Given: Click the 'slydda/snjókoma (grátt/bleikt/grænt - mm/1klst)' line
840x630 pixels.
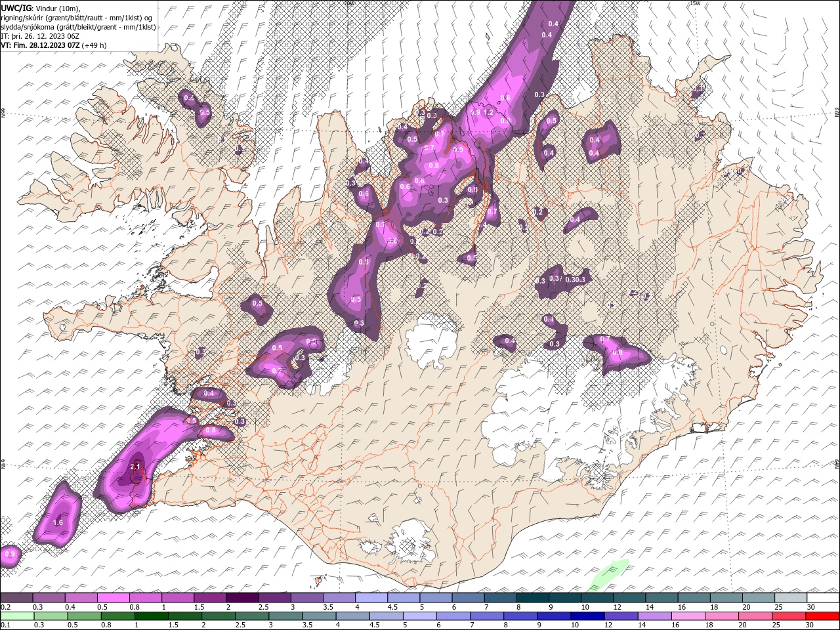Looking at the screenshot, I should 78,27.
